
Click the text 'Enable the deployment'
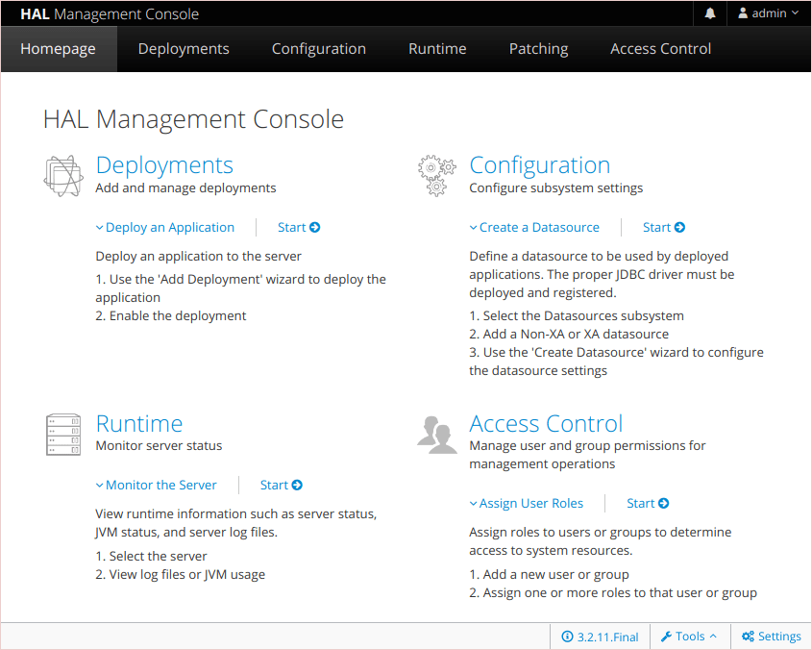pos(178,316)
